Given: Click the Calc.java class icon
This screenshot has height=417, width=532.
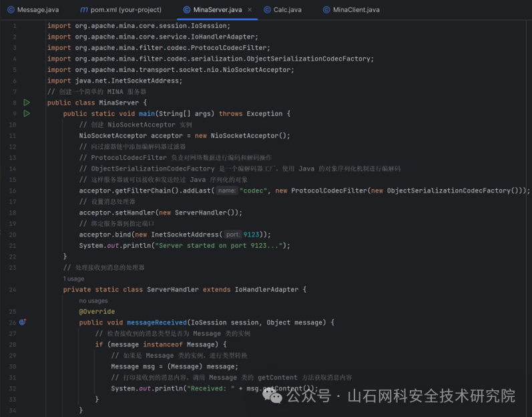Looking at the screenshot, I should tap(268, 10).
